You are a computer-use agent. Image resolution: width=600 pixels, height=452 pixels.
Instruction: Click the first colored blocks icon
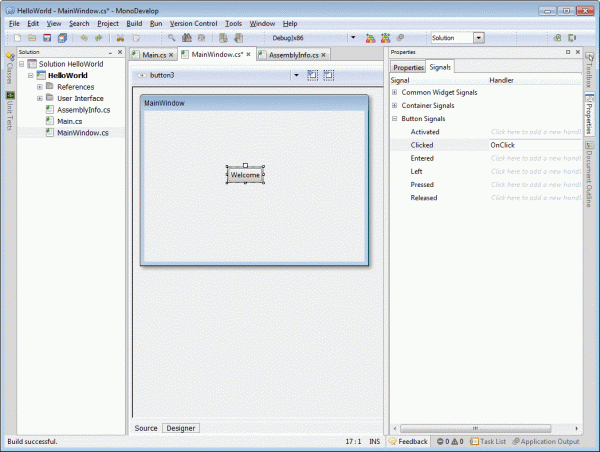tap(370, 38)
